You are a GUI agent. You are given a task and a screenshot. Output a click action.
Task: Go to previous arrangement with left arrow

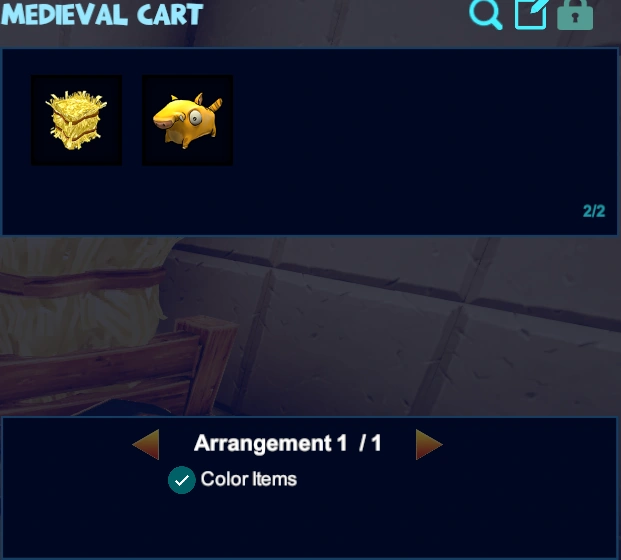146,444
